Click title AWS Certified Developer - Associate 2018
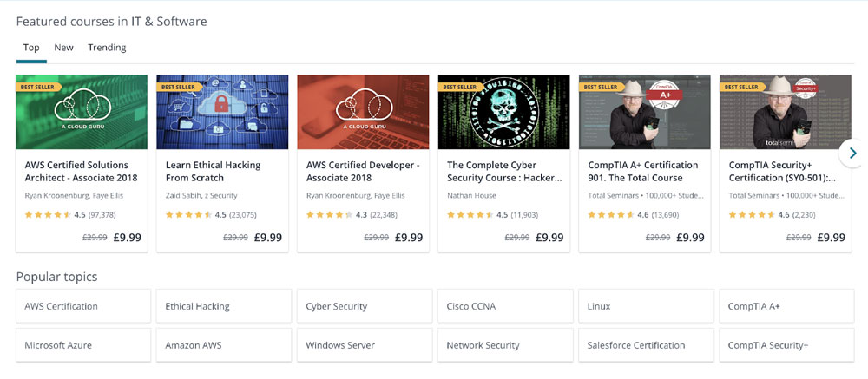Image resolution: width=868 pixels, height=379 pixels. pos(363,172)
